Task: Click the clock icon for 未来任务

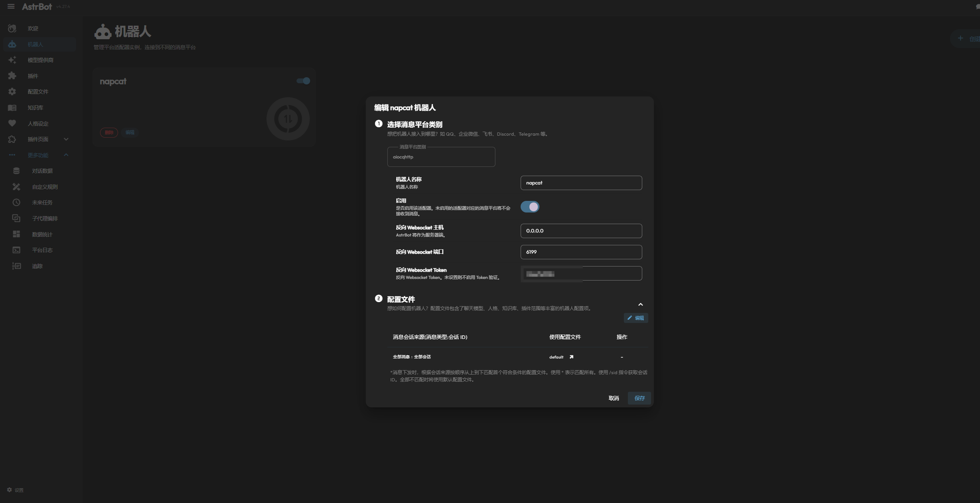Action: tap(16, 202)
